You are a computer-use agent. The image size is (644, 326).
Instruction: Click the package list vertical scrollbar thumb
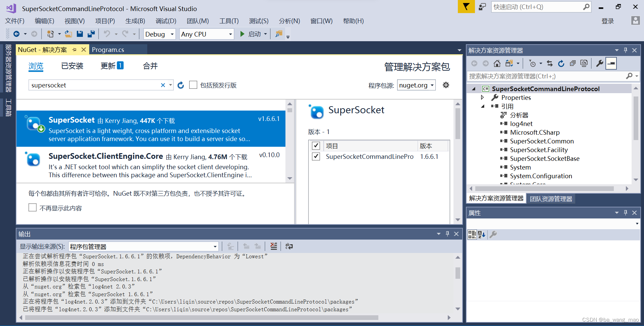pyautogui.click(x=290, y=110)
